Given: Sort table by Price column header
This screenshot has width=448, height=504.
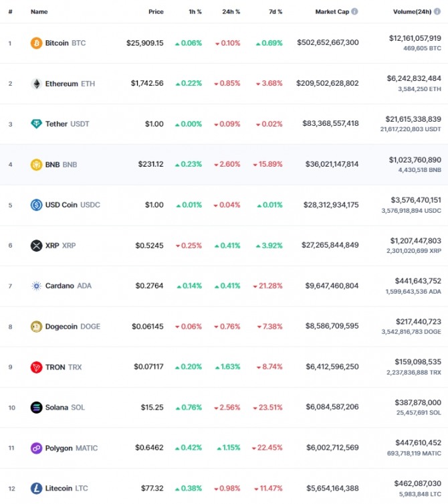Looking at the screenshot, I should click(x=156, y=11).
